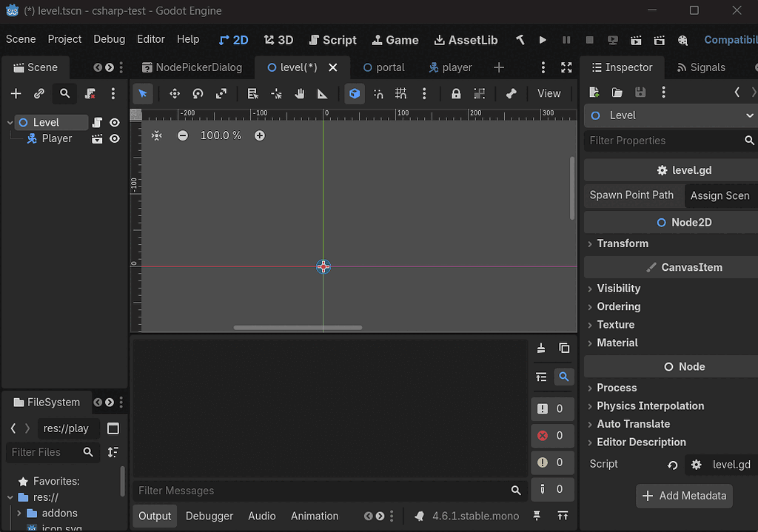This screenshot has height=532, width=758.
Task: Click the 100.0 % zoom reset
Action: pyautogui.click(x=221, y=136)
